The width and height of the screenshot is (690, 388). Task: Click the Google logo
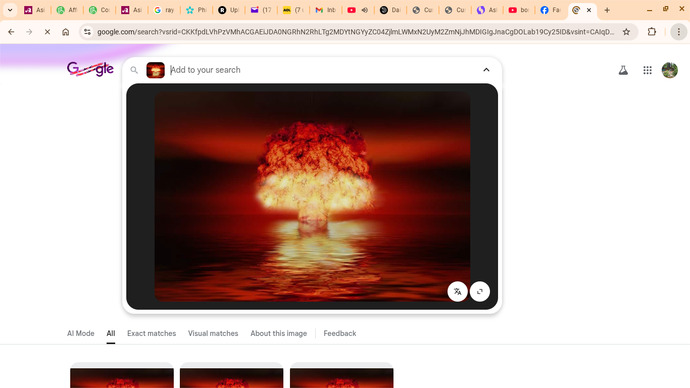90,69
